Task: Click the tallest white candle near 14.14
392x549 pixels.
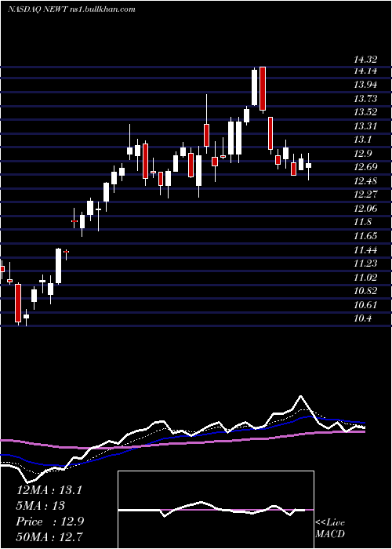Action: pyautogui.click(x=255, y=87)
